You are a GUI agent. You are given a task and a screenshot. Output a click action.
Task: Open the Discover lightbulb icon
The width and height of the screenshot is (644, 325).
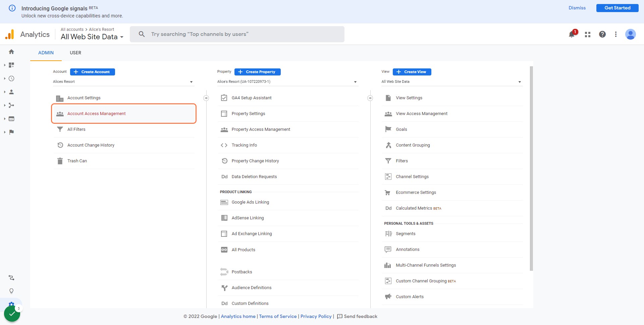[11, 291]
